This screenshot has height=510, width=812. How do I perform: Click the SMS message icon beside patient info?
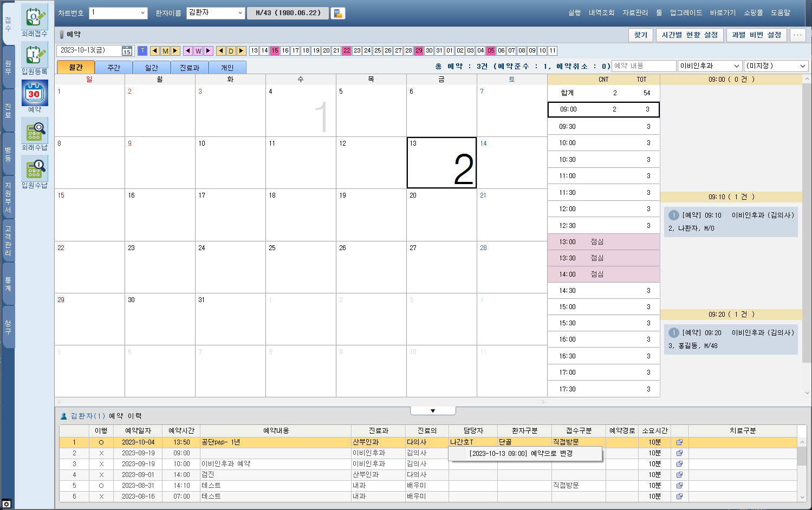coord(338,13)
